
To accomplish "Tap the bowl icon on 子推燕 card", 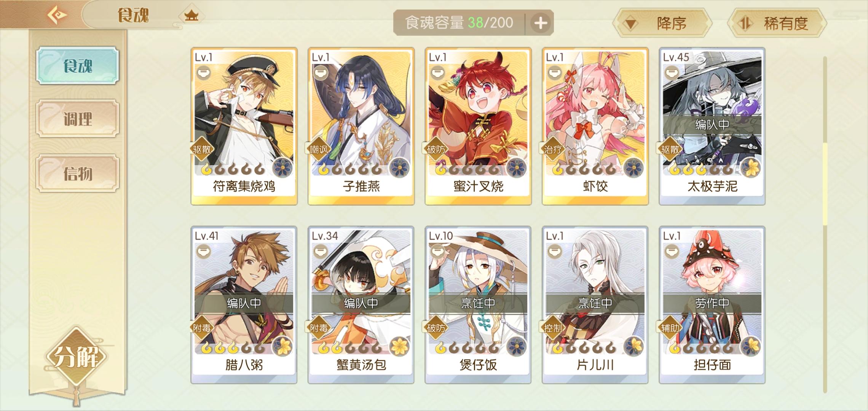I will 321,72.
